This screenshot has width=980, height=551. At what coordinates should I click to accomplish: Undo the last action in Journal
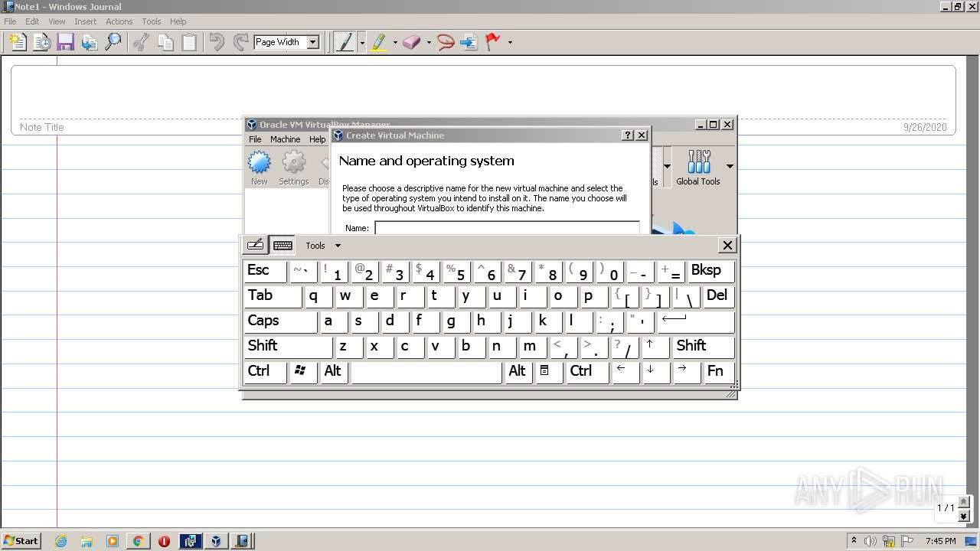tap(217, 42)
